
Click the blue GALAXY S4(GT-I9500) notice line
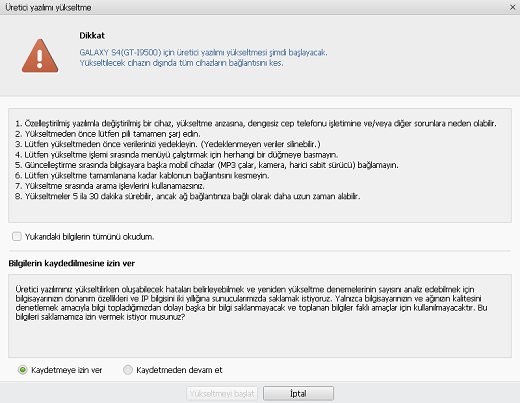pos(203,52)
